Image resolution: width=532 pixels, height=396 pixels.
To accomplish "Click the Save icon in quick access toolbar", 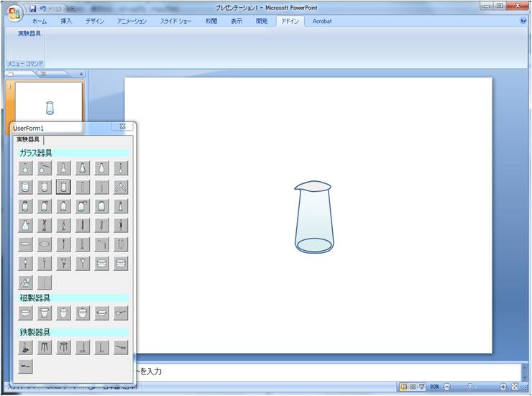I will tap(32, 8).
